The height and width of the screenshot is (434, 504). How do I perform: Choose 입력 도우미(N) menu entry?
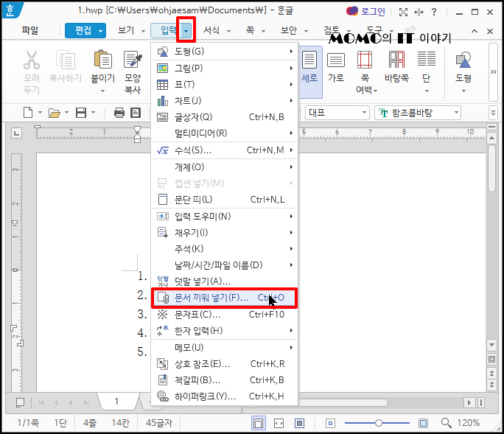pyautogui.click(x=224, y=217)
